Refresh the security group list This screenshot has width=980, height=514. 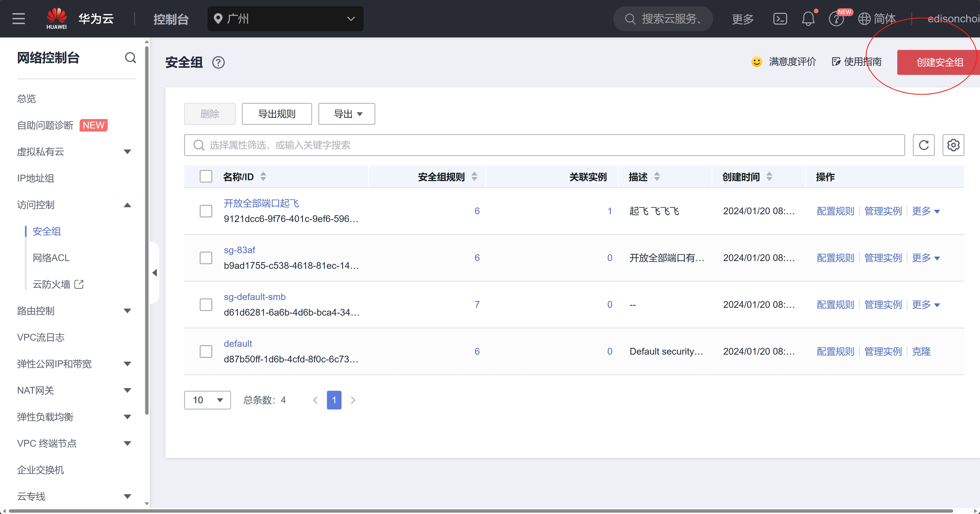coord(924,145)
